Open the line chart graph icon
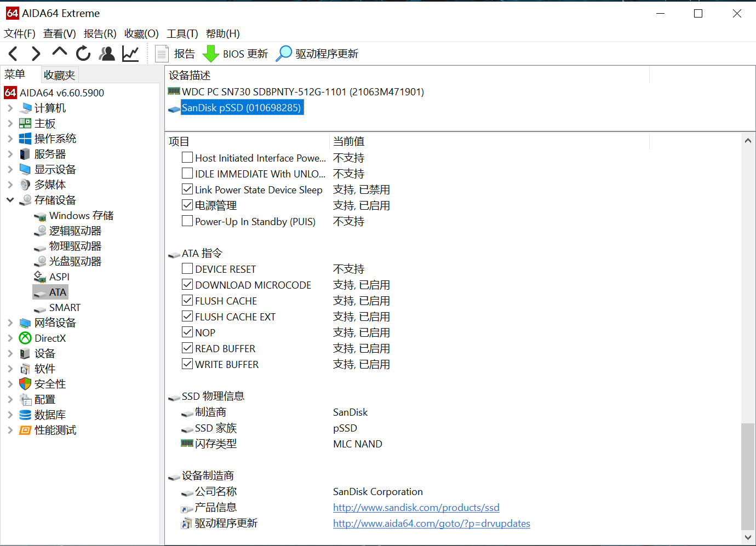The image size is (756, 546). click(x=130, y=54)
